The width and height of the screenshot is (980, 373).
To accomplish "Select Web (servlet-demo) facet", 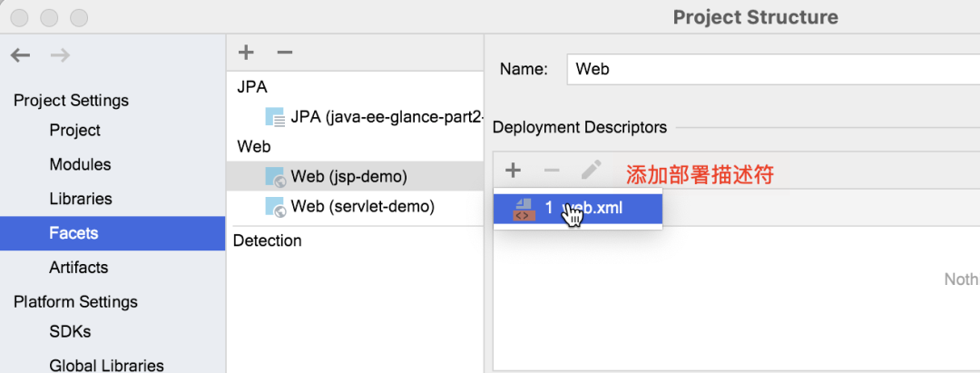I will click(355, 206).
